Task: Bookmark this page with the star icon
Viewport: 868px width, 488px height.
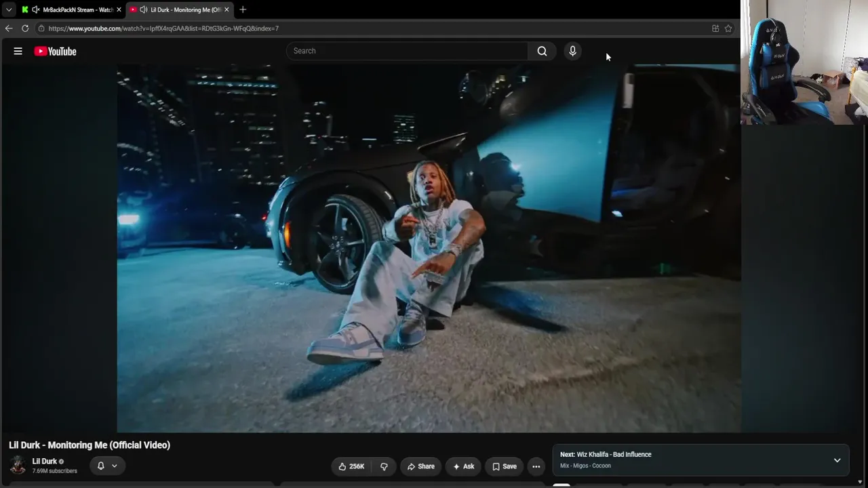Action: tap(728, 28)
